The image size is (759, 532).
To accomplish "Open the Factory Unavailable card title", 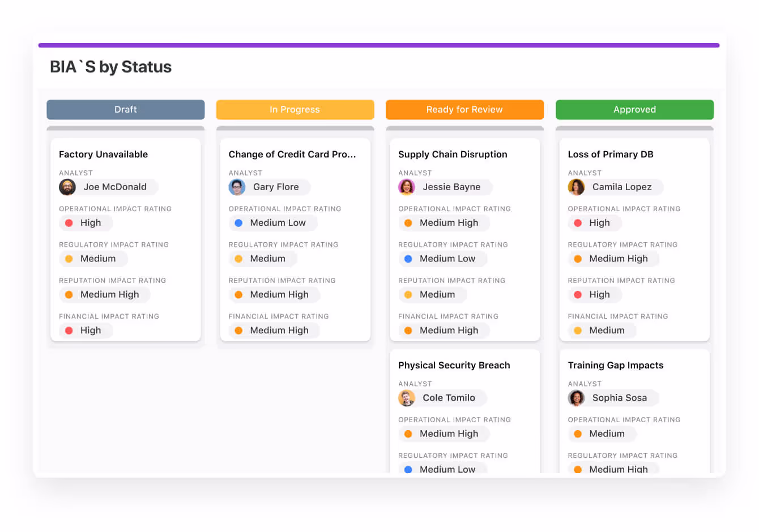I will coord(103,154).
